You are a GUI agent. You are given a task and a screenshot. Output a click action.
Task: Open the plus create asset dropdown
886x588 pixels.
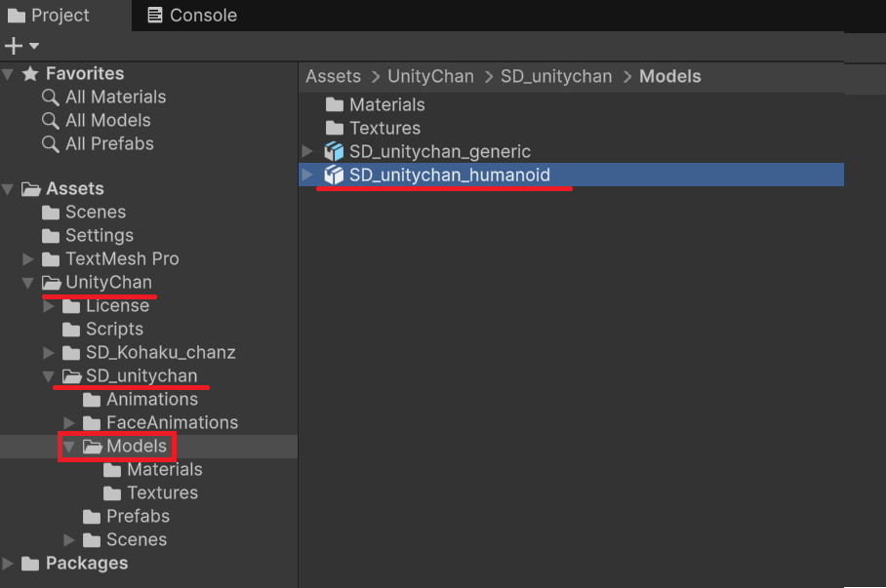(x=21, y=46)
